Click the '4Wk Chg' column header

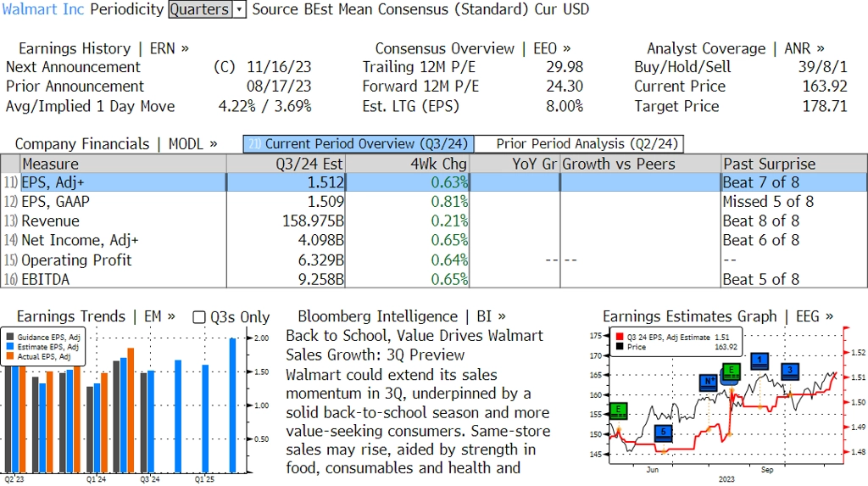[407, 164]
